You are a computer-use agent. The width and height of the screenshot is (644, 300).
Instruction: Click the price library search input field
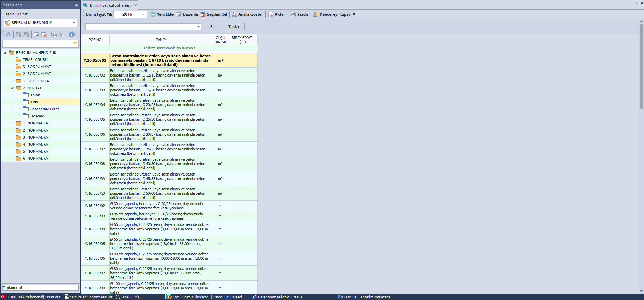pos(141,27)
